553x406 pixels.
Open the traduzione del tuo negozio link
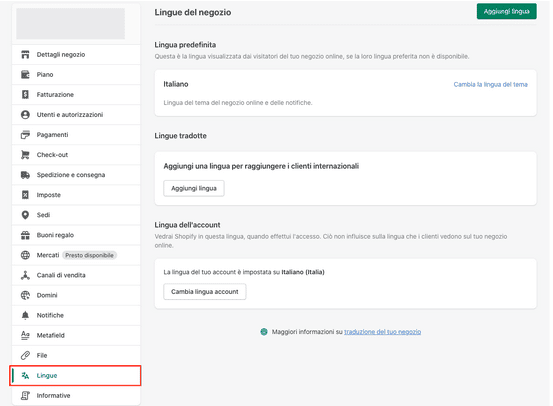[x=382, y=332]
